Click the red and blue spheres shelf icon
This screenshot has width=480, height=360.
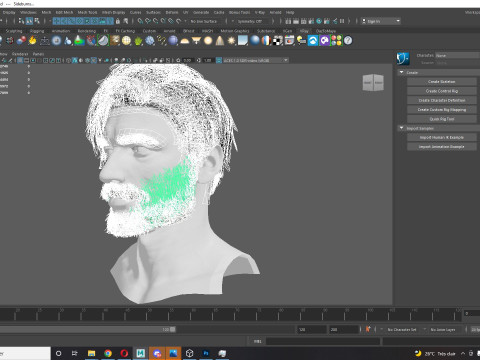21,41
